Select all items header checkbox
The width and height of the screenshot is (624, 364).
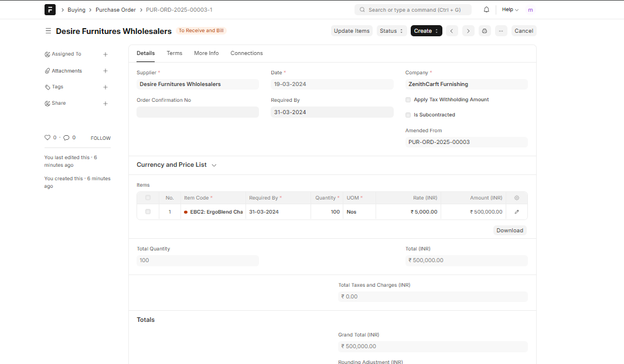148,197
